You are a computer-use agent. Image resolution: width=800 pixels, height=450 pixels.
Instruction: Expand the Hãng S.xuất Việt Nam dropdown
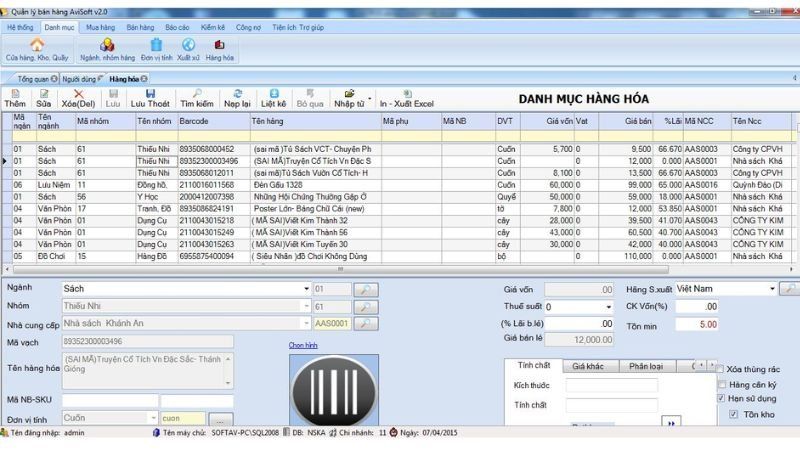772,289
